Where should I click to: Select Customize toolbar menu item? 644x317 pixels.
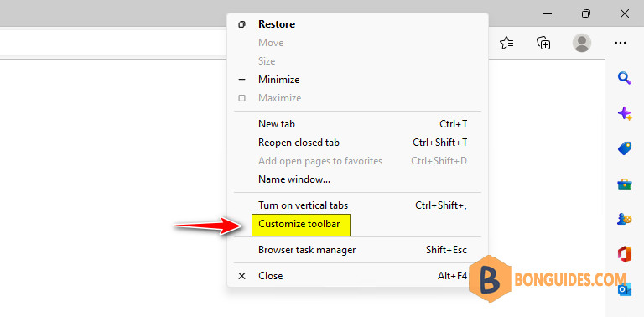click(x=357, y=224)
